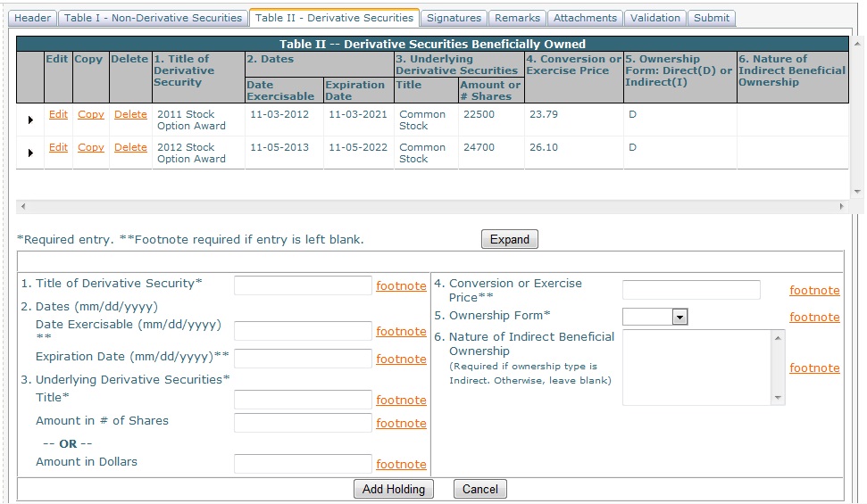
Task: Open footnote for Conversion or Exercise Price
Action: 814,290
